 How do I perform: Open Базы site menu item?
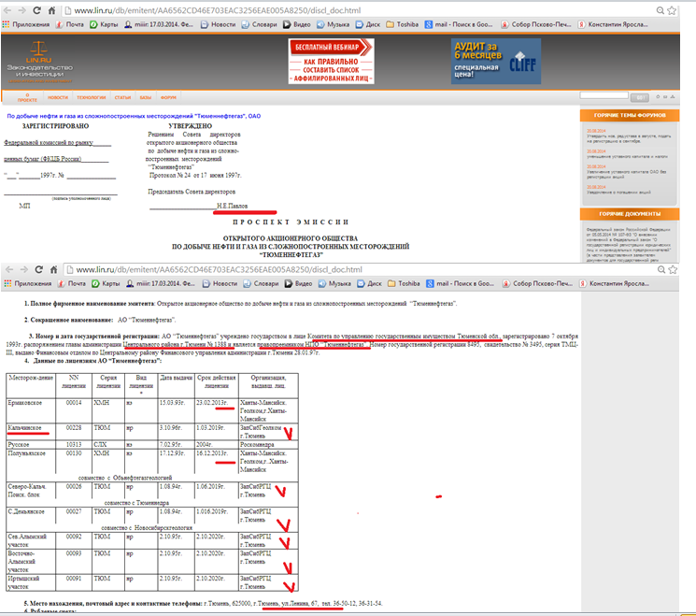pos(145,98)
